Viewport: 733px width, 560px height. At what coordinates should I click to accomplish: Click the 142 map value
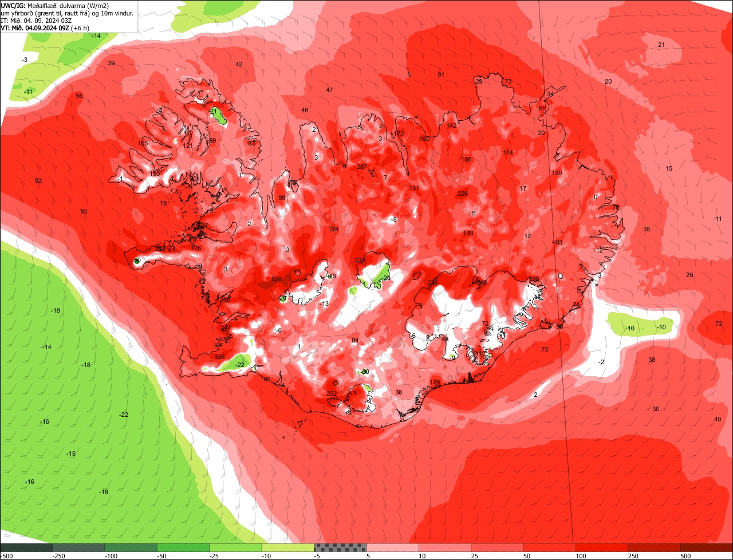[x=451, y=125]
